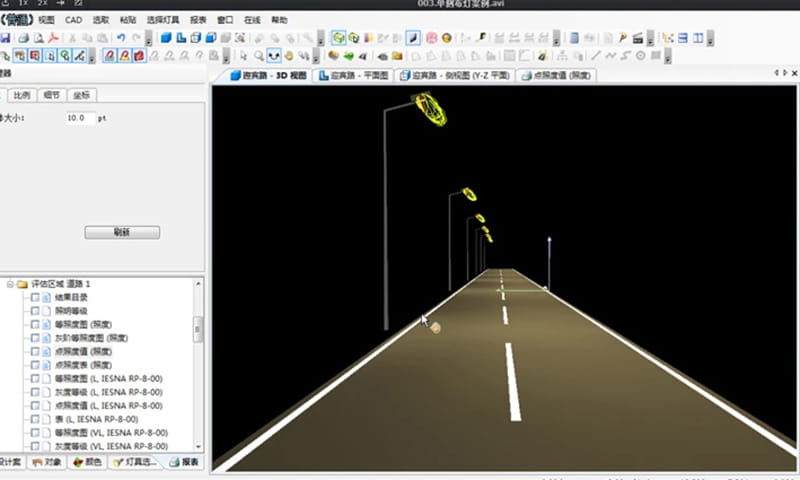Click the Save floppy disk icon
The image size is (800, 480).
[x=5, y=38]
